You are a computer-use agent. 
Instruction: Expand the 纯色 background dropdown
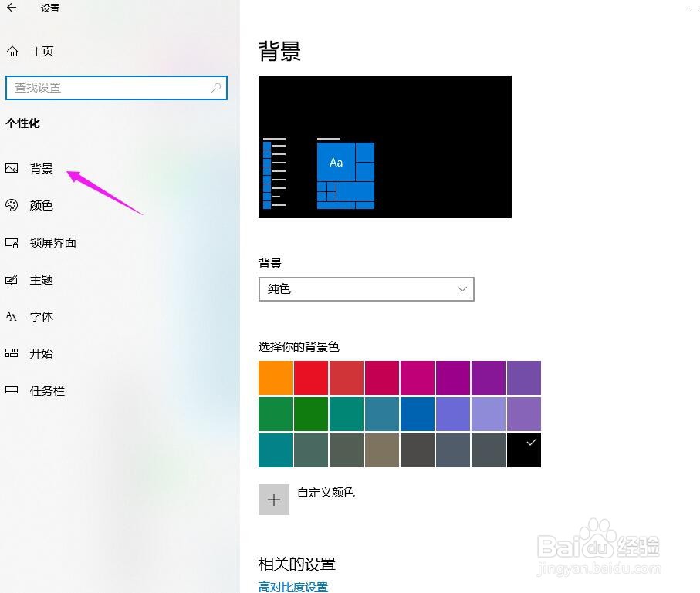click(x=366, y=289)
